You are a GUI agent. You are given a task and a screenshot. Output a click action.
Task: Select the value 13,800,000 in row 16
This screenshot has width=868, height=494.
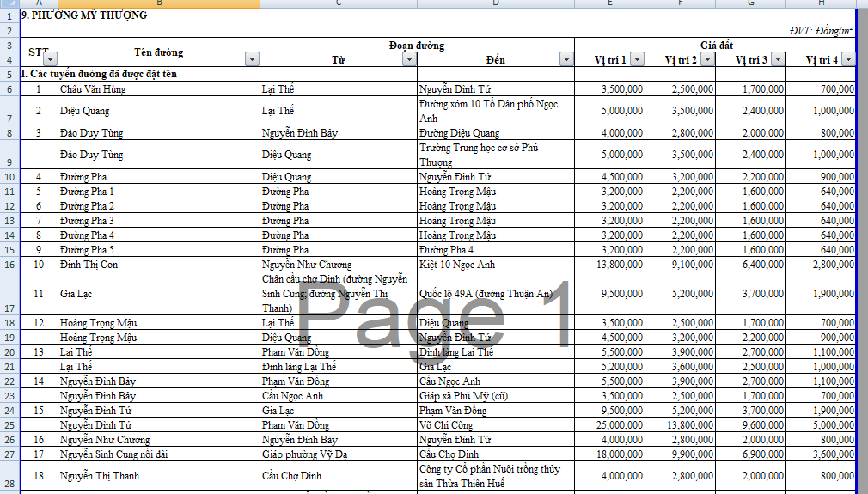(x=609, y=265)
